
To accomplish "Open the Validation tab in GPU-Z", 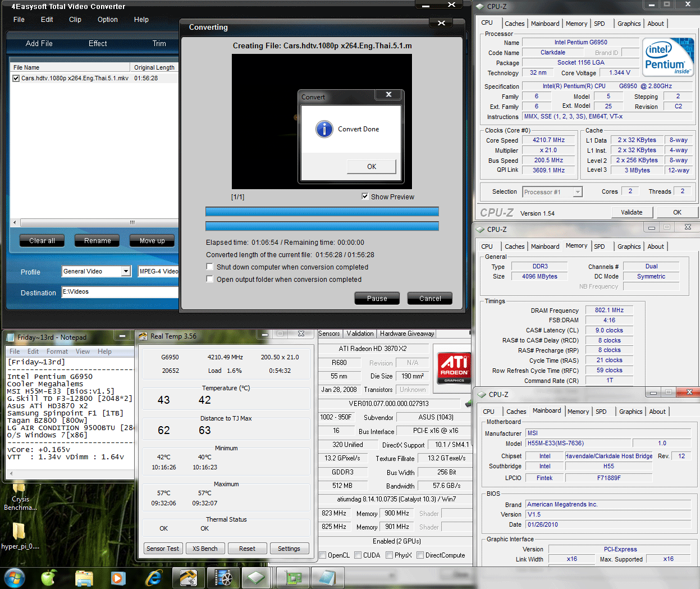I will coord(360,334).
